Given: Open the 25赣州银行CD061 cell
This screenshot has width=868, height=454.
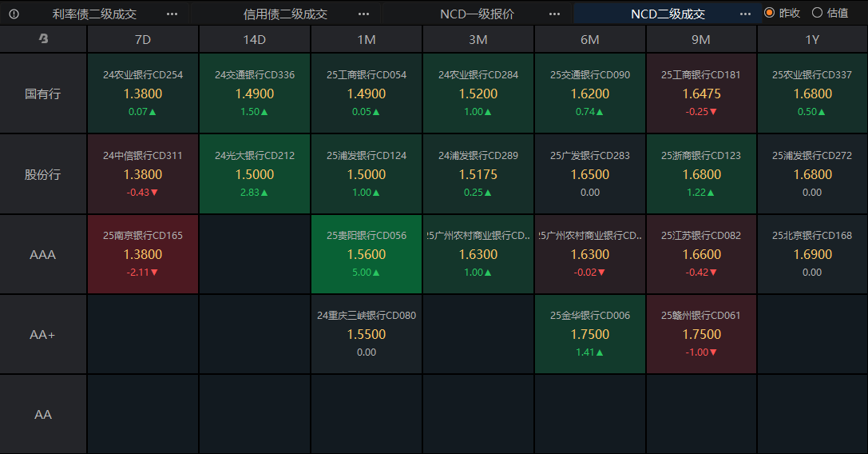Looking at the screenshot, I should point(701,334).
